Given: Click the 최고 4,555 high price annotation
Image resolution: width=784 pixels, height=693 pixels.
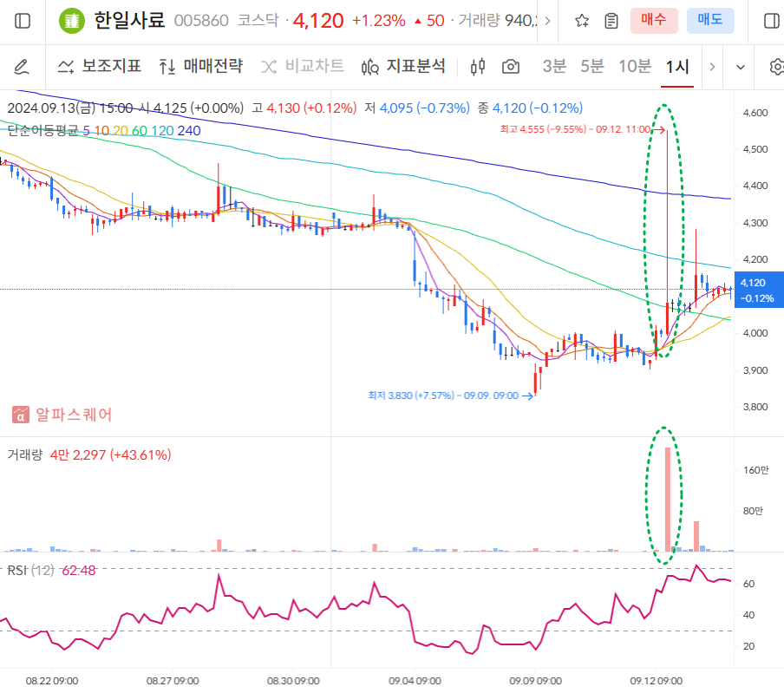Looking at the screenshot, I should pyautogui.click(x=583, y=129).
